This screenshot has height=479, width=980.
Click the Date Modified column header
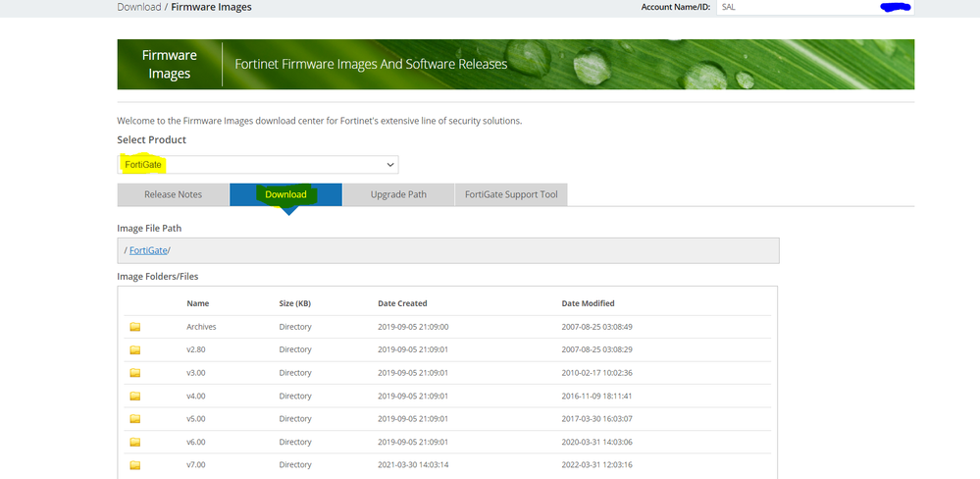point(589,303)
